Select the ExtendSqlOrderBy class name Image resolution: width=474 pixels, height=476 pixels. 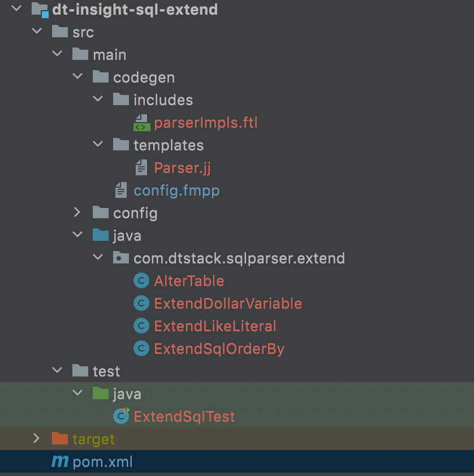point(219,349)
